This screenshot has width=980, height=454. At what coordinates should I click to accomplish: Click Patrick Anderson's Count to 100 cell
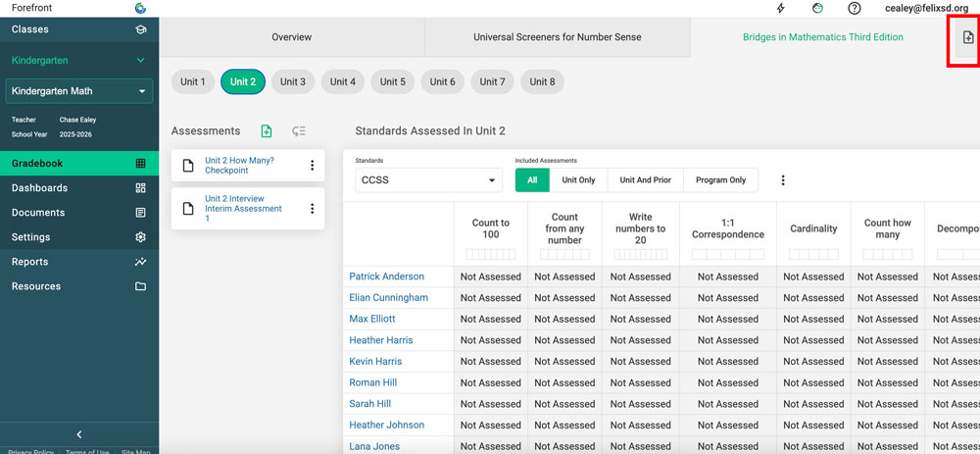[491, 277]
